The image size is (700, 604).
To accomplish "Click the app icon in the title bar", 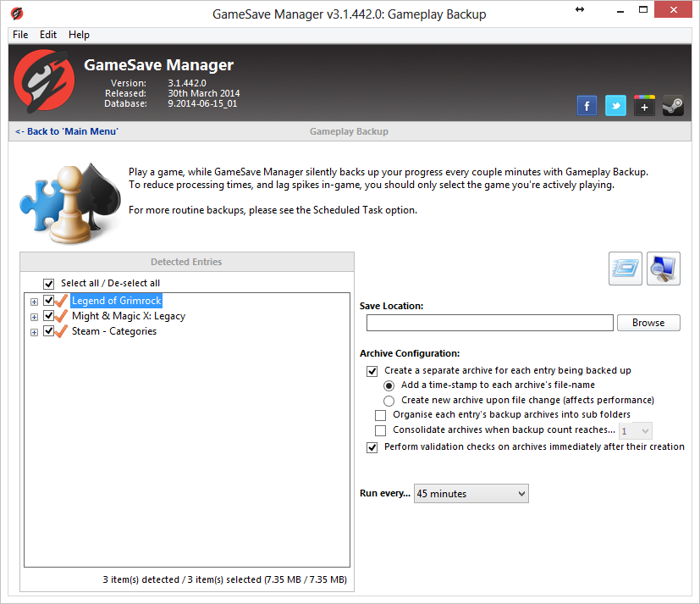I will [x=17, y=14].
